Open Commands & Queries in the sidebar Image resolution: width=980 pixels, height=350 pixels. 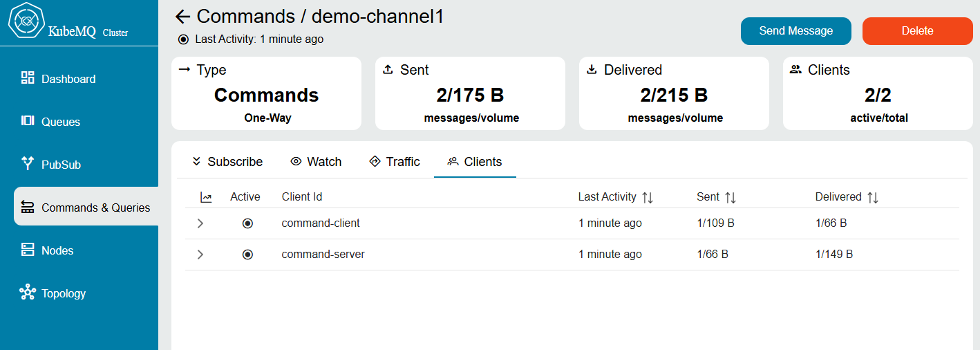[x=86, y=208]
